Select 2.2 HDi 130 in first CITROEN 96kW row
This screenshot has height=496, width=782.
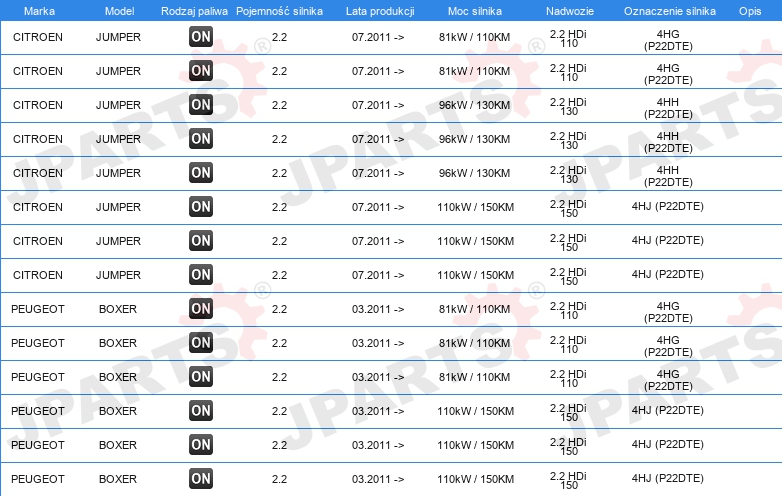[568, 107]
